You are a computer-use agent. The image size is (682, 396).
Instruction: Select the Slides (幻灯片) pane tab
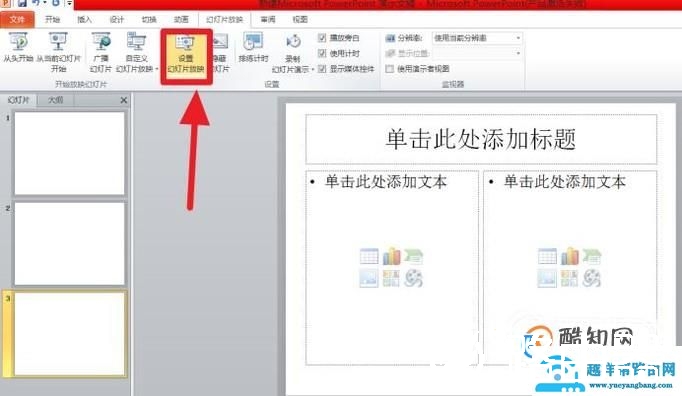pyautogui.click(x=18, y=100)
